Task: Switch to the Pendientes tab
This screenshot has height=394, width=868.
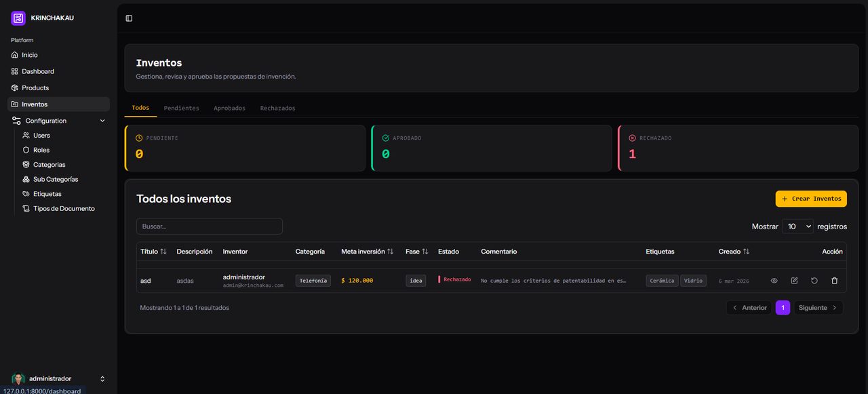Action: coord(182,108)
